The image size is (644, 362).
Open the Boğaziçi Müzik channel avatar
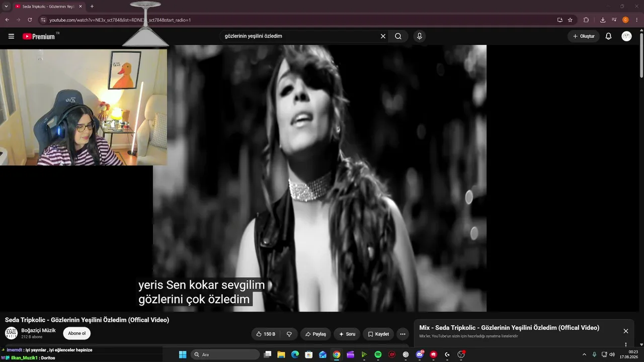pos(11,333)
